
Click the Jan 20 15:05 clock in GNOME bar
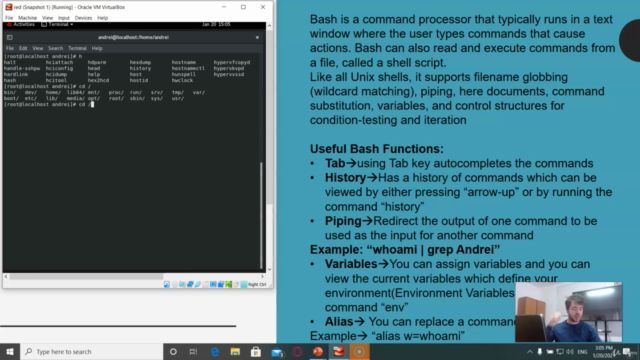[216, 24]
